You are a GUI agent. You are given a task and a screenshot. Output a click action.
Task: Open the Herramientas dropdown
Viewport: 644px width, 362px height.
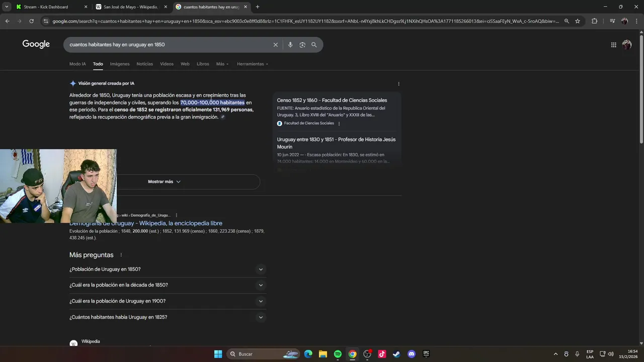253,64
